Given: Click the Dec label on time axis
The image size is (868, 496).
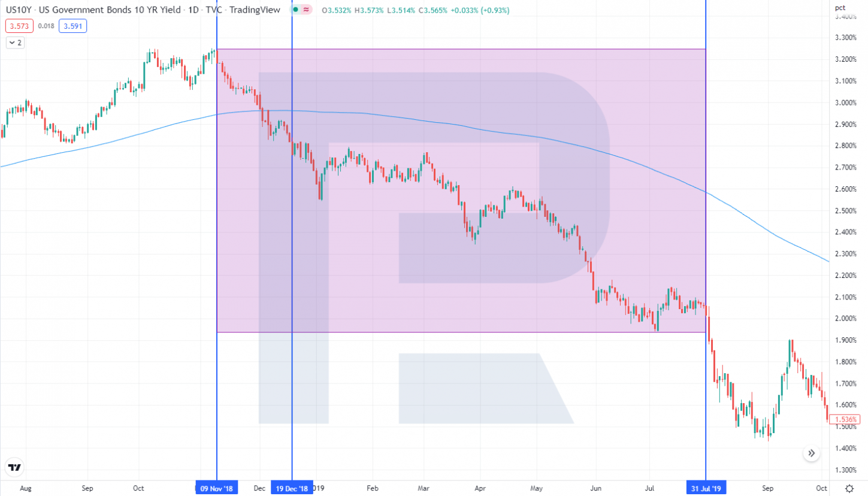Looking at the screenshot, I should click(259, 488).
